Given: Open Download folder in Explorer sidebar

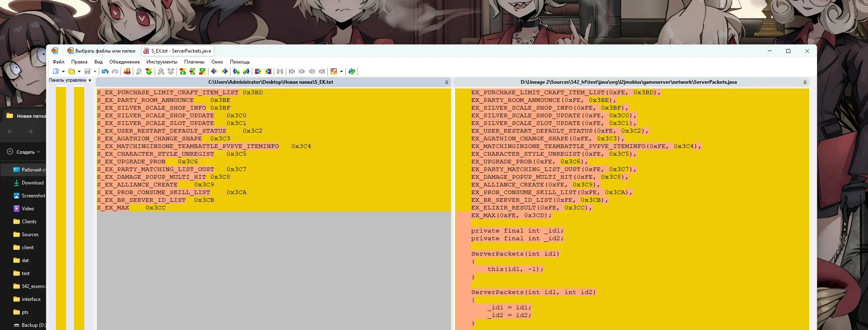Looking at the screenshot, I should coord(28,183).
